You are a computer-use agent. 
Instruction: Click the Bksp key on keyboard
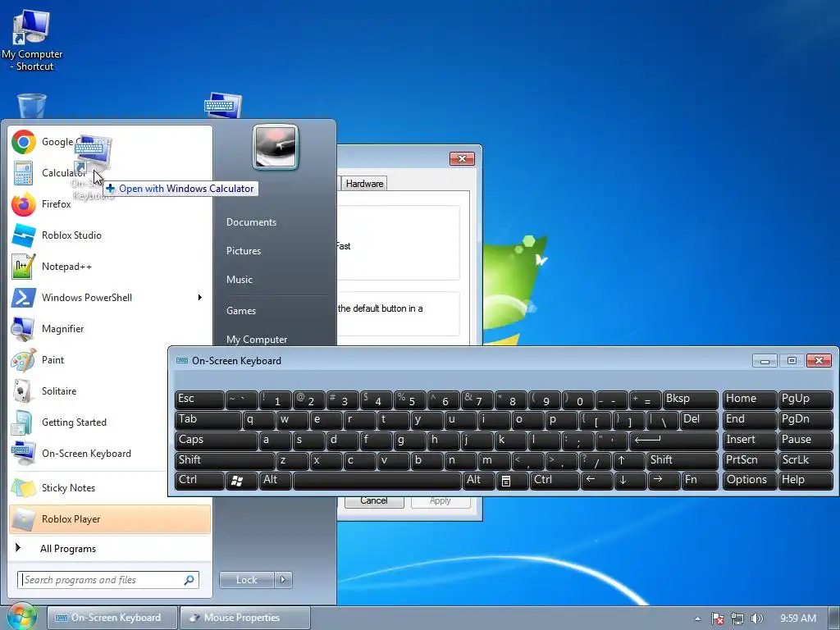690,399
